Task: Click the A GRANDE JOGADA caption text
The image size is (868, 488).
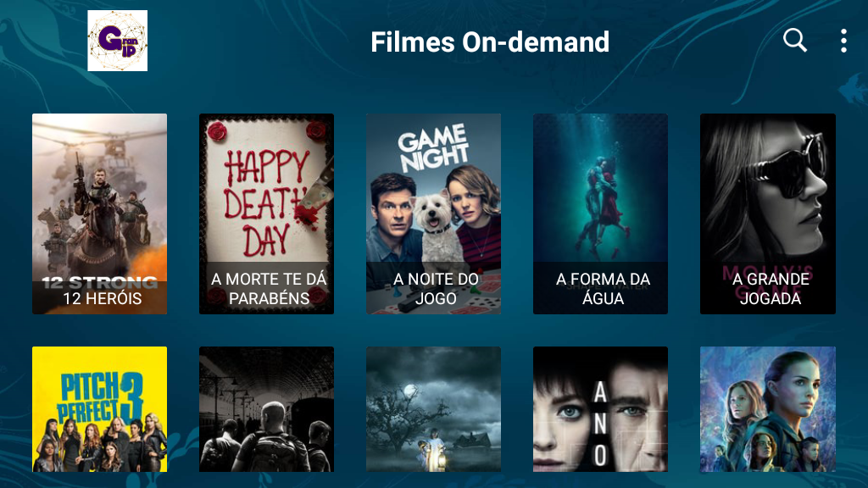Action: coord(771,289)
